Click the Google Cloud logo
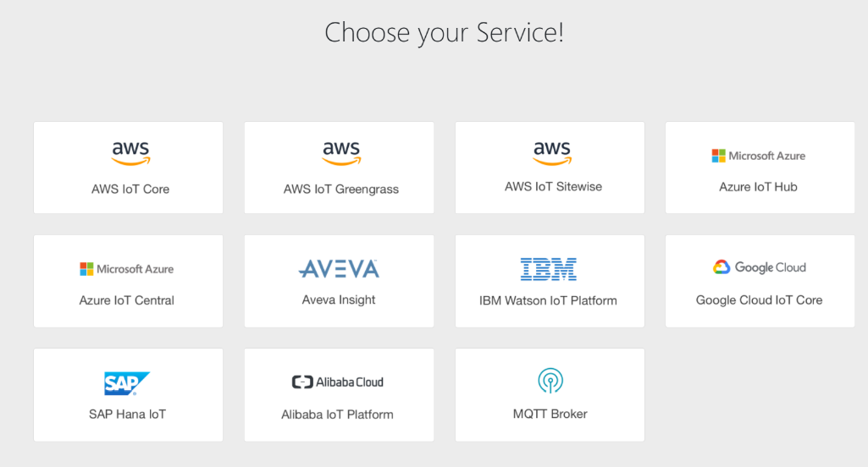The width and height of the screenshot is (868, 467). [x=759, y=267]
